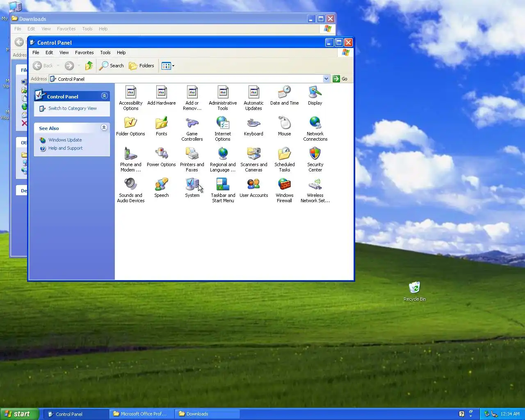Open Phone and Modem Options icon
The image size is (525, 420).
coord(130,159)
